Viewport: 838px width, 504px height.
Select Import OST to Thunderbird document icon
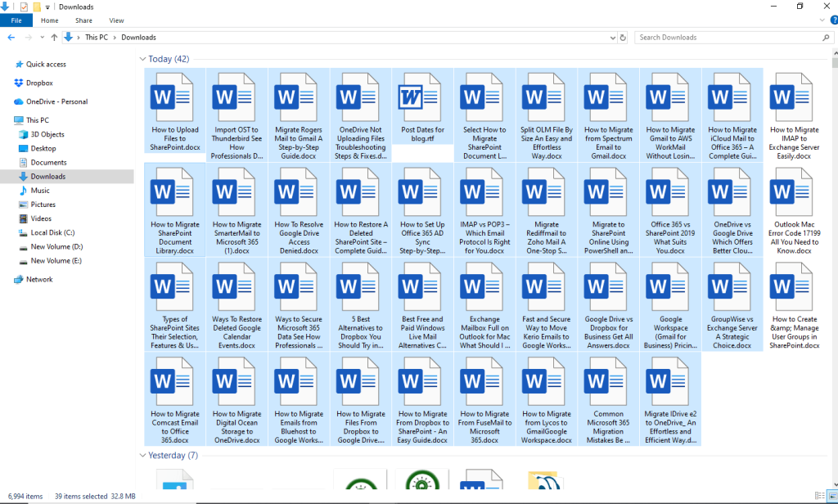233,97
